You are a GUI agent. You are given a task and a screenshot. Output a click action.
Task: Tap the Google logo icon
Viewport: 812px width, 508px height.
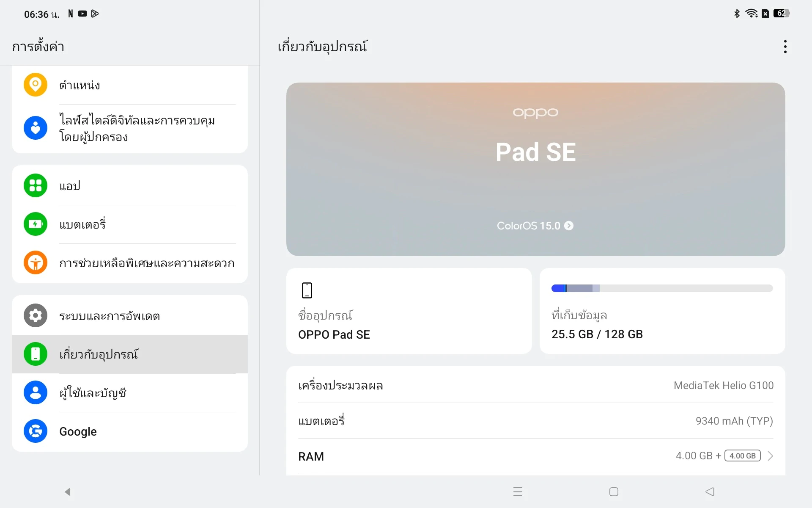click(x=36, y=431)
